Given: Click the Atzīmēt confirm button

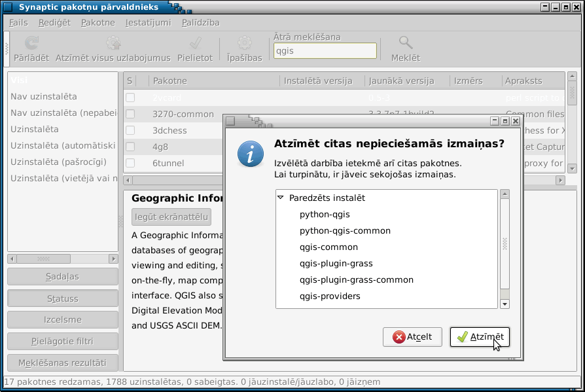Looking at the screenshot, I should point(480,337).
